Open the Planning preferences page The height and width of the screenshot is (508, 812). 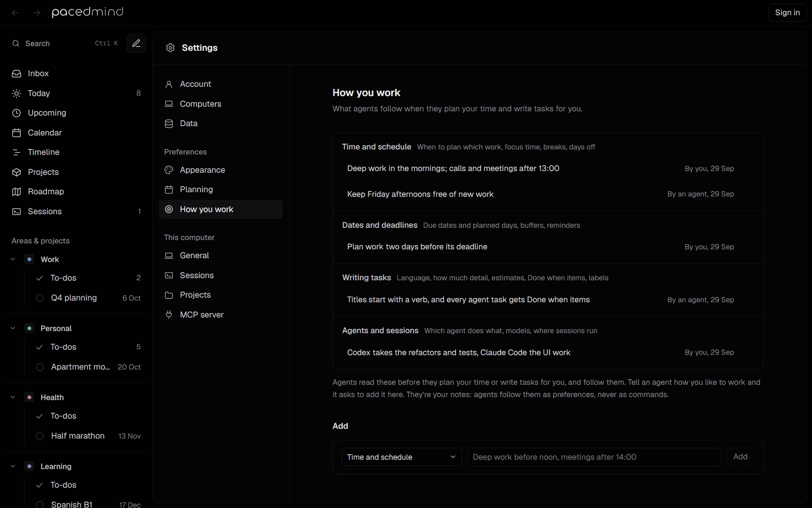[x=221, y=190]
